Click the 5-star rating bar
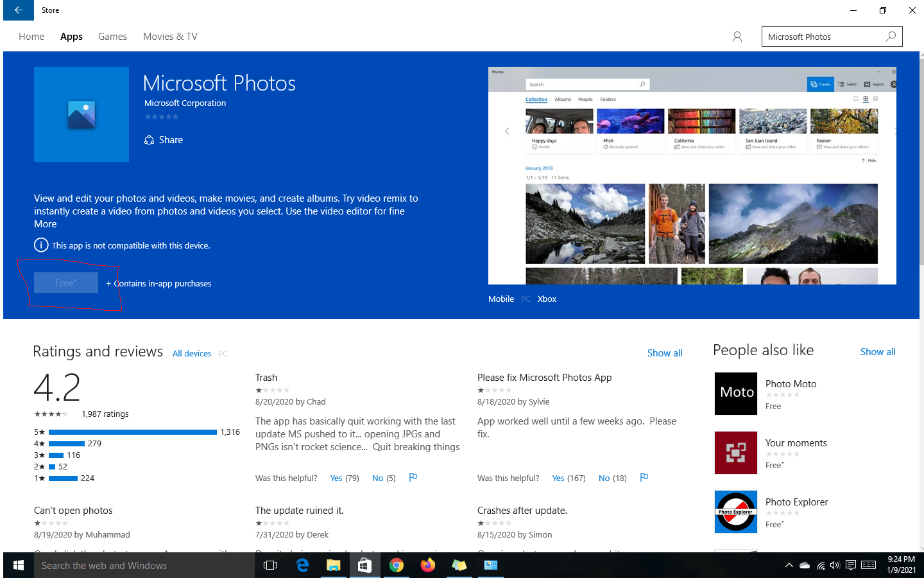 pos(133,432)
